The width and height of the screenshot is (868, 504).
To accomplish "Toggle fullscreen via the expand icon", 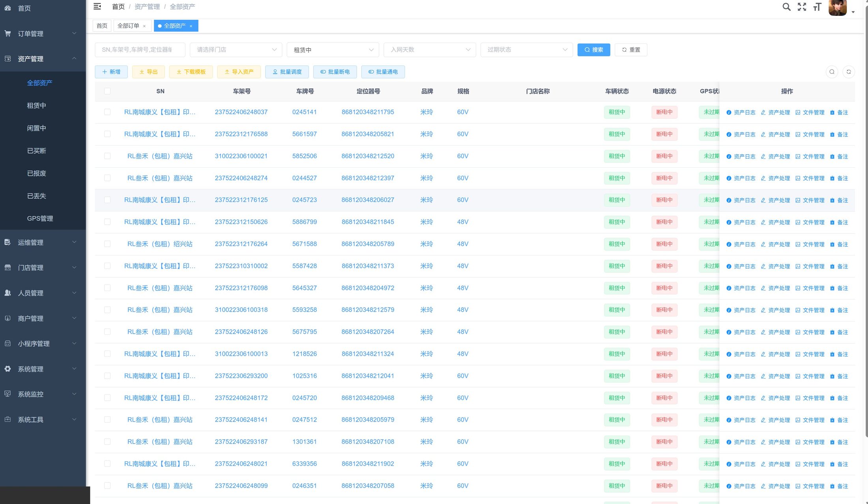I will (802, 7).
